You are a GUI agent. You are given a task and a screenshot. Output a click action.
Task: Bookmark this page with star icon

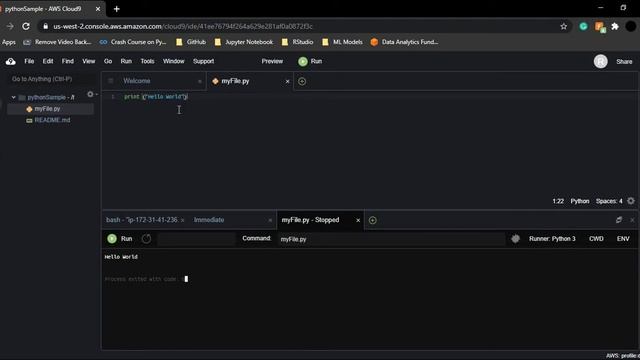[x=564, y=26]
